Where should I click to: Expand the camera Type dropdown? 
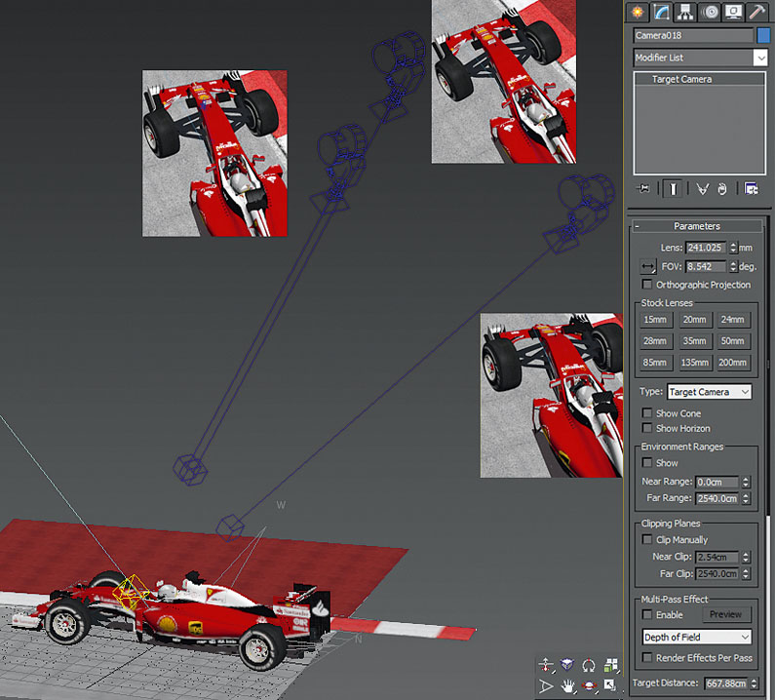709,392
